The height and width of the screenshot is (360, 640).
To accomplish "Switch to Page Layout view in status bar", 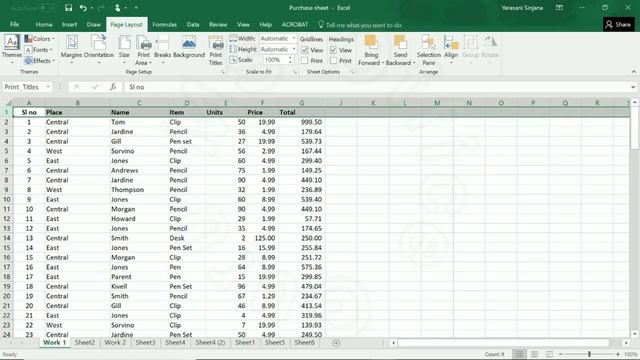I will click(x=534, y=354).
